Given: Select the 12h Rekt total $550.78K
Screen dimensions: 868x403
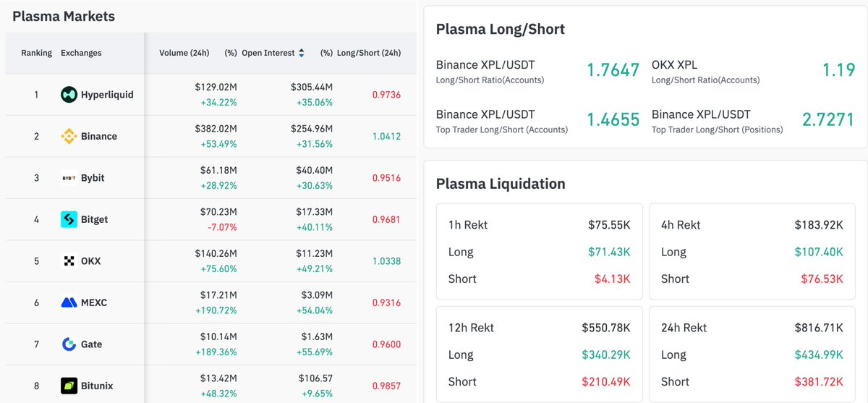Looking at the screenshot, I should [x=606, y=328].
